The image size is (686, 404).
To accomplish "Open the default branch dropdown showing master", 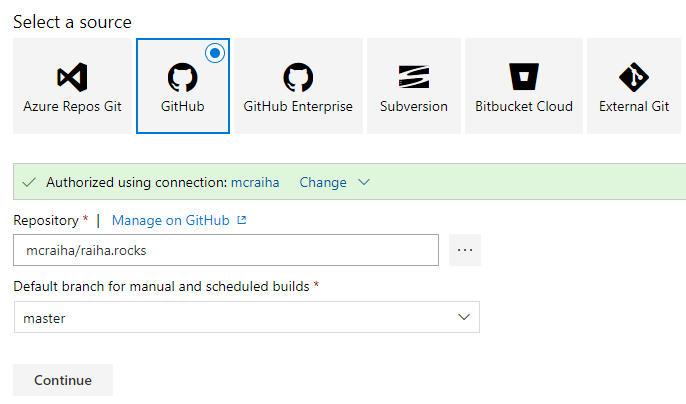I will click(x=247, y=317).
